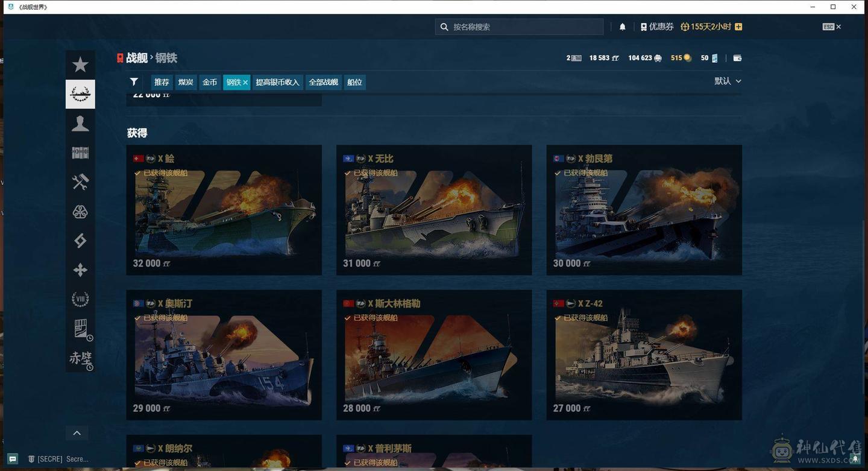Image resolution: width=868 pixels, height=471 pixels.
Task: Open the chat bubble icon at bottom-left
Action: (x=13, y=459)
